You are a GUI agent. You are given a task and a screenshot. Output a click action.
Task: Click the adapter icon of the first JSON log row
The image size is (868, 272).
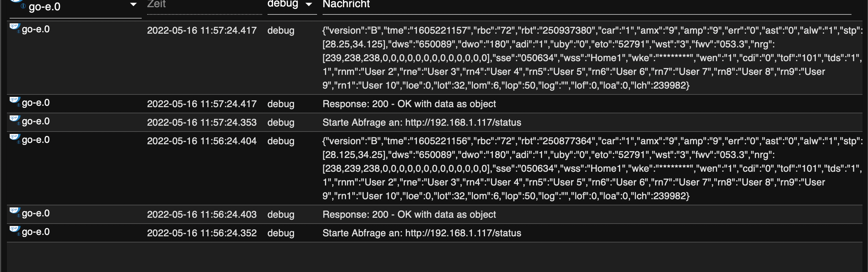(x=15, y=27)
